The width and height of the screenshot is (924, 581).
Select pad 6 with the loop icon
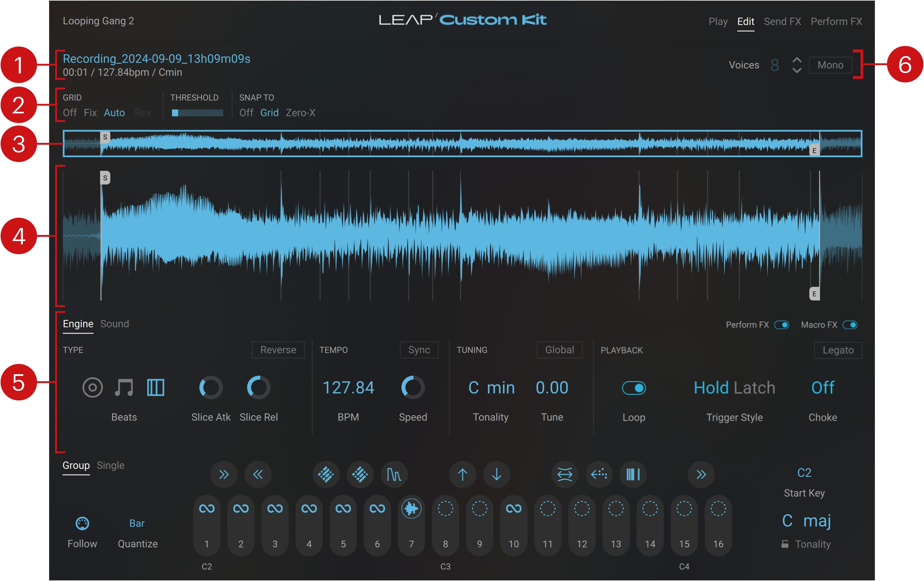[x=377, y=525]
